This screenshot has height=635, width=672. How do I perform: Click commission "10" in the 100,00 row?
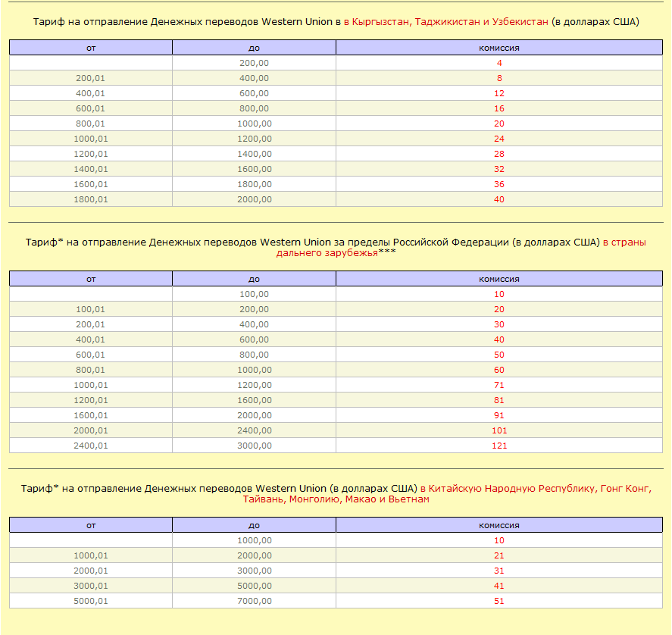[x=499, y=294]
